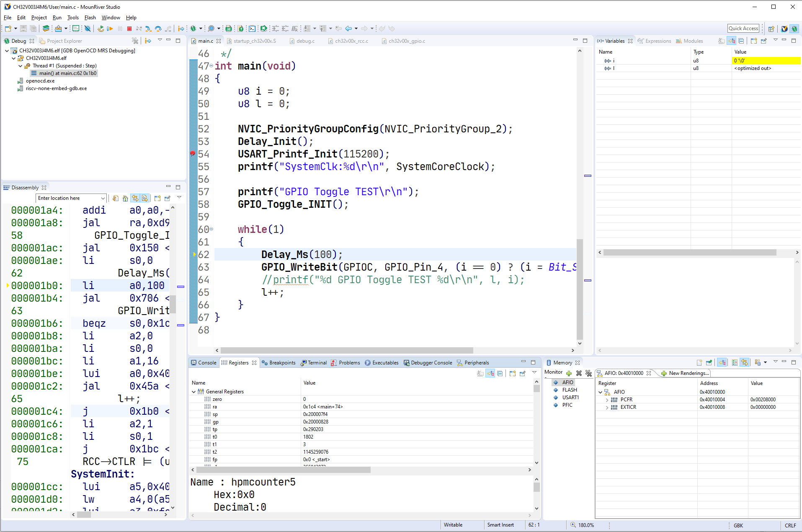Toggle Show Type Names in Variables view

(721, 41)
